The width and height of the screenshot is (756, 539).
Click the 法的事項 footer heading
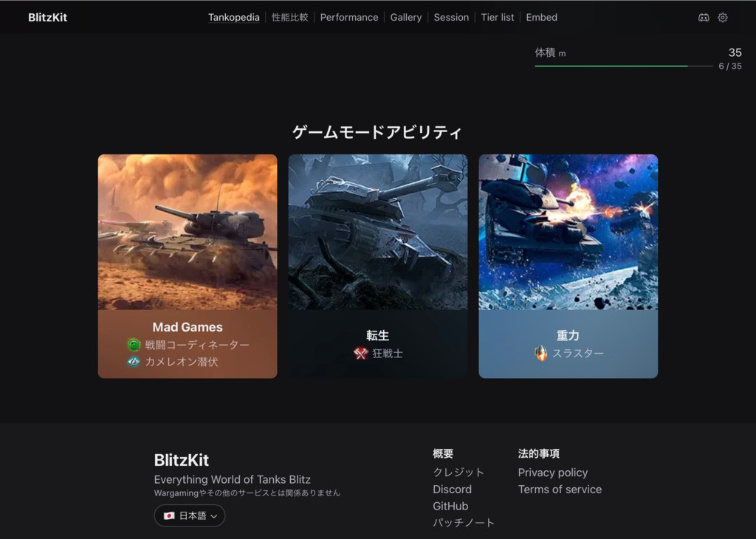539,453
